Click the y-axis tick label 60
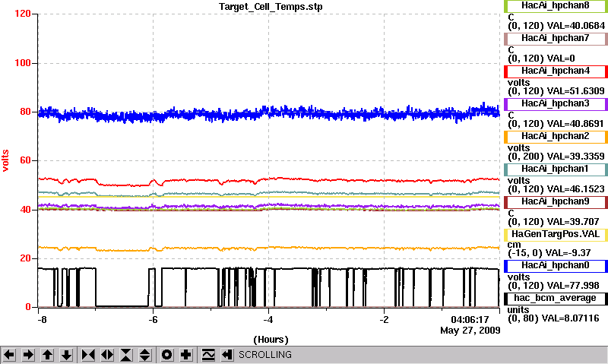The image size is (608, 364). (25, 160)
